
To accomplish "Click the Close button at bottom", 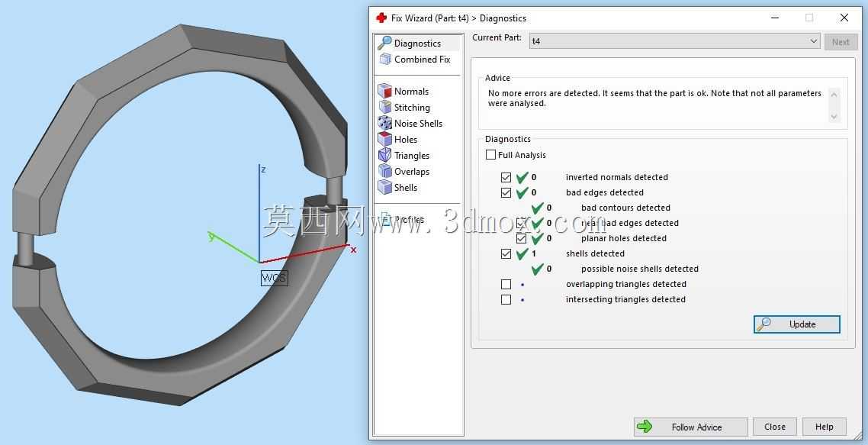I will [x=775, y=427].
